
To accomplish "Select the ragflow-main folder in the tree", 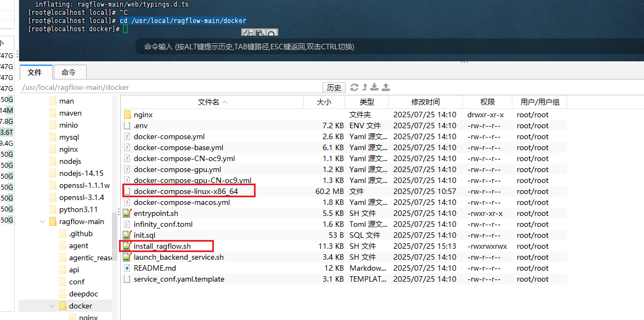I will (81, 221).
